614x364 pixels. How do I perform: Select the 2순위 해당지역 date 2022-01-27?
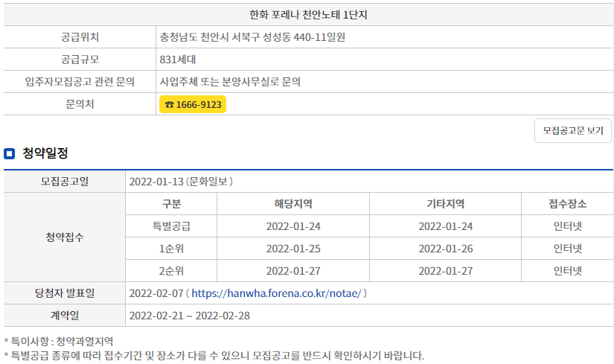[x=293, y=271]
